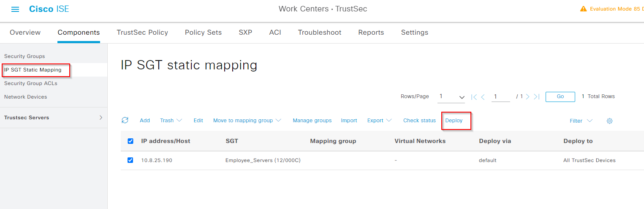
Task: Go to next page arrow
Action: click(x=527, y=96)
